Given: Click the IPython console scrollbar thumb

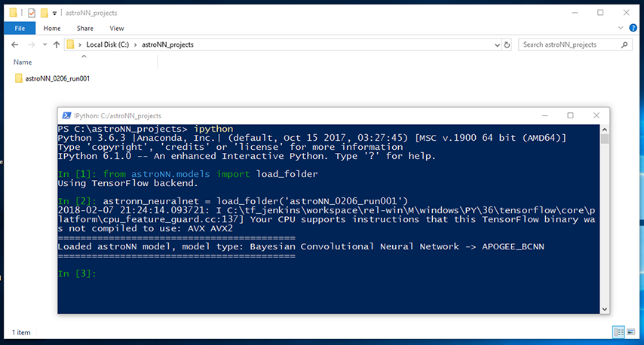Looking at the screenshot, I should (605, 139).
